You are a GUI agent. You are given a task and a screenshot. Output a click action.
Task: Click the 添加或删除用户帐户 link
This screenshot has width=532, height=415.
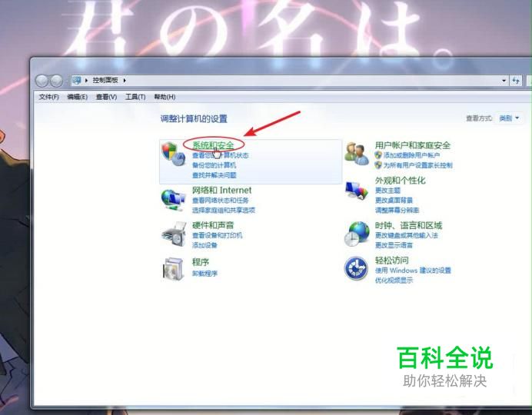pyautogui.click(x=411, y=155)
